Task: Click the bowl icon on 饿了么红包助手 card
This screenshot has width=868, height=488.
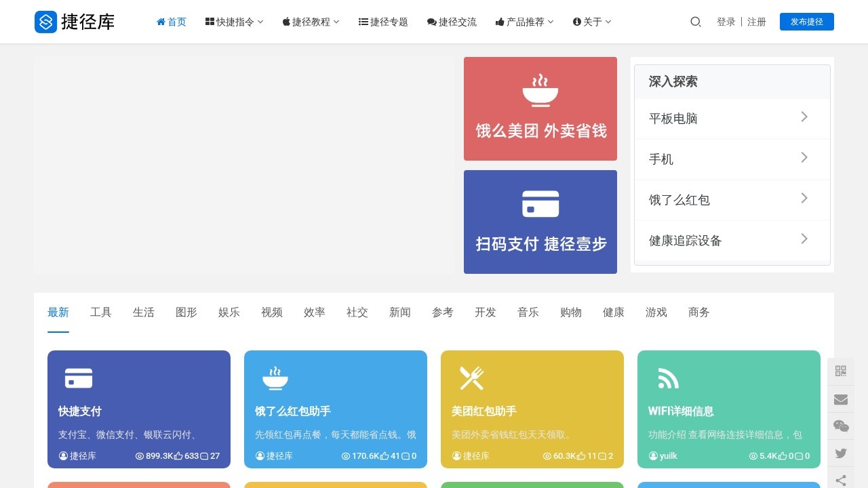Action: click(x=275, y=378)
